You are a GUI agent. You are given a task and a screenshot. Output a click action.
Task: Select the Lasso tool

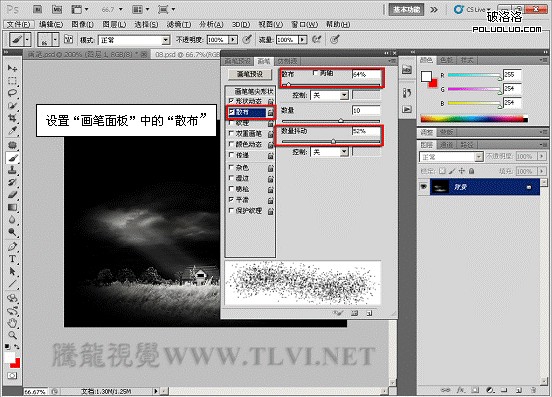click(12, 93)
